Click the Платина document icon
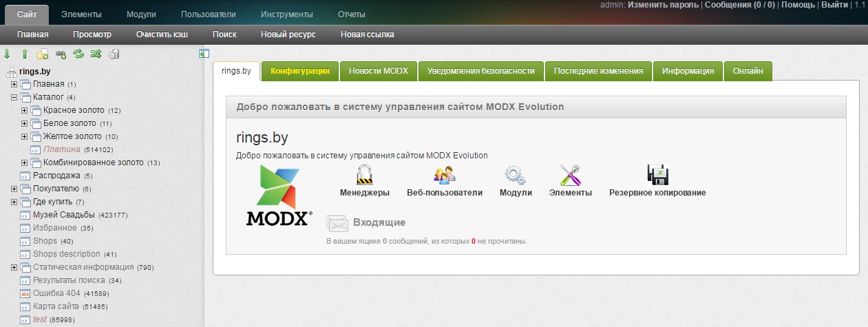Viewport: 868px width, 327px height. click(x=36, y=149)
